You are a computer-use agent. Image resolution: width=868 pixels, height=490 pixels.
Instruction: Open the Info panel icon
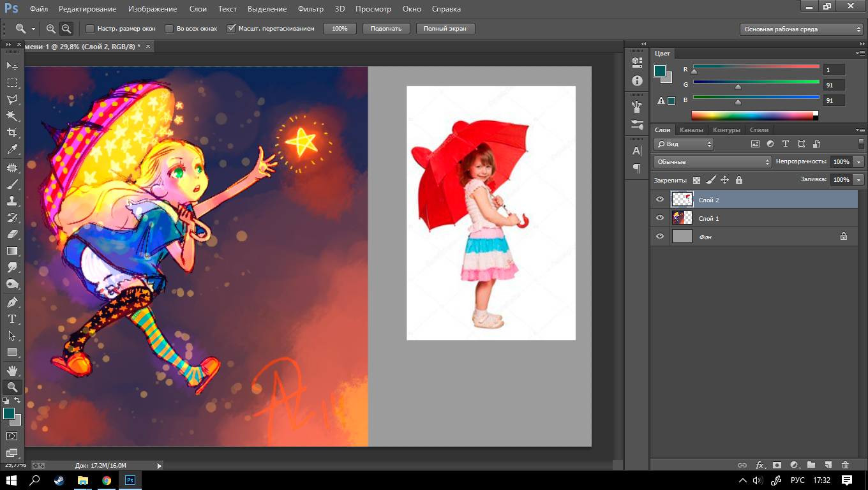(x=636, y=80)
